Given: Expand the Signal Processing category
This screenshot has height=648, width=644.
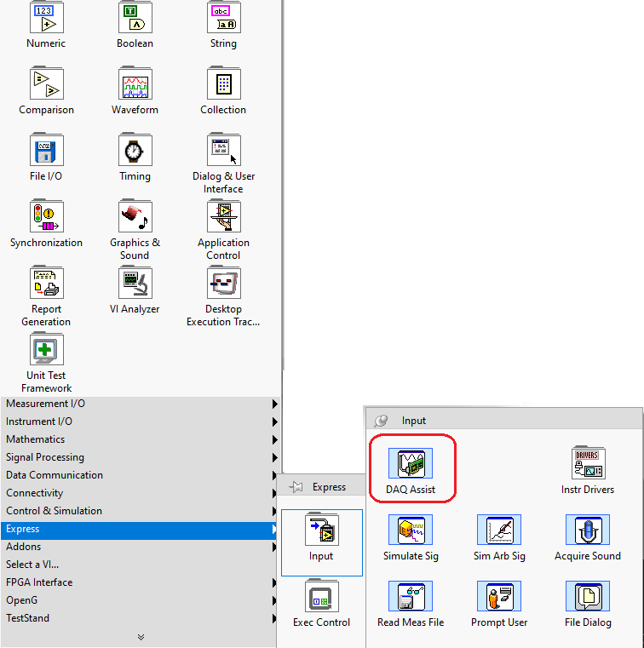Looking at the screenshot, I should click(x=136, y=457).
